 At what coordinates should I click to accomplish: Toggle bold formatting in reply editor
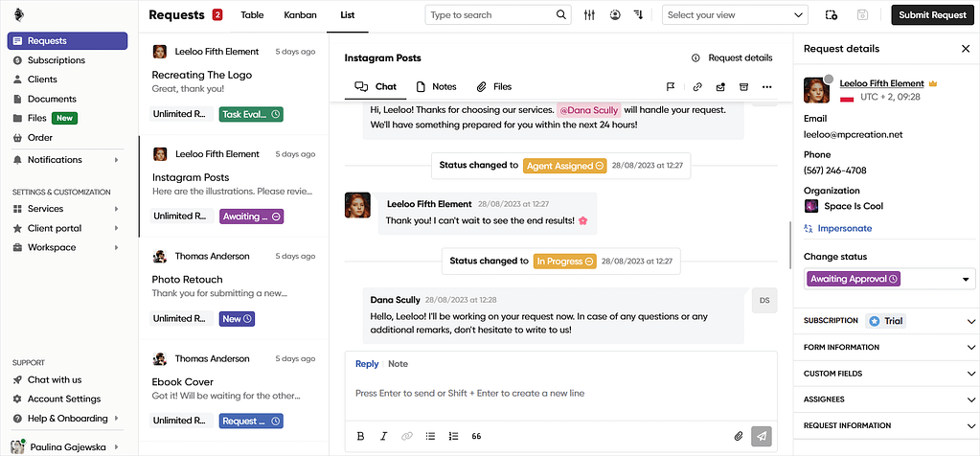tap(360, 436)
